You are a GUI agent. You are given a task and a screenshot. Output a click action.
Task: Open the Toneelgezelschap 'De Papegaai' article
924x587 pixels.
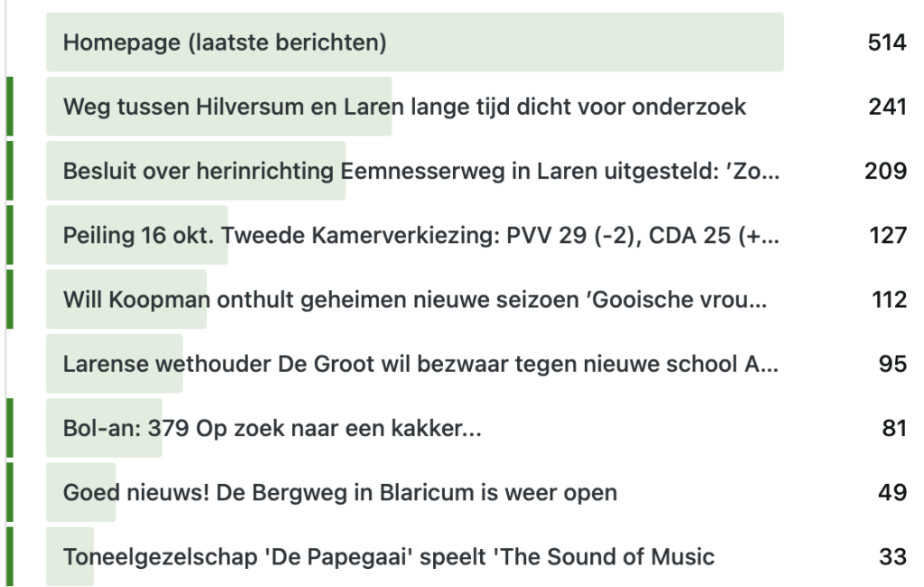389,556
